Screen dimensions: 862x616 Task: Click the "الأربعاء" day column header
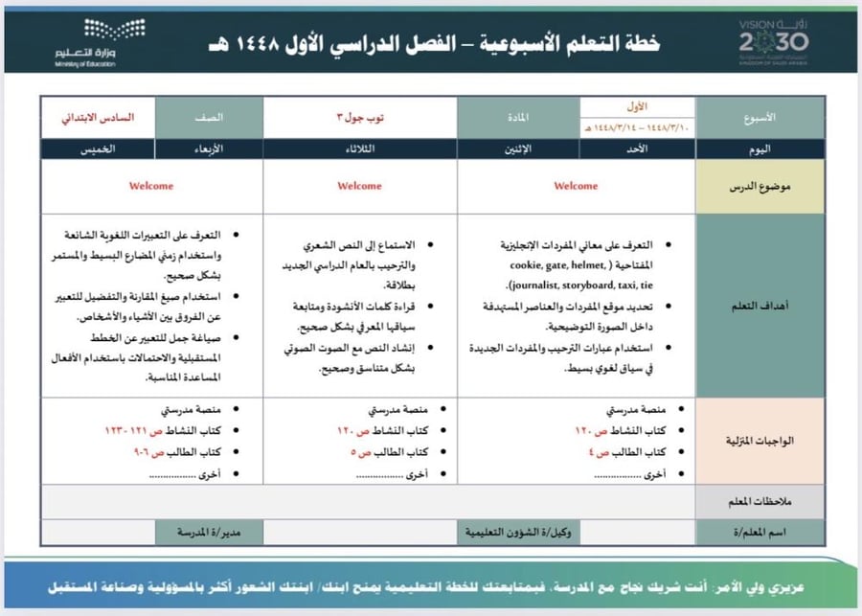209,148
